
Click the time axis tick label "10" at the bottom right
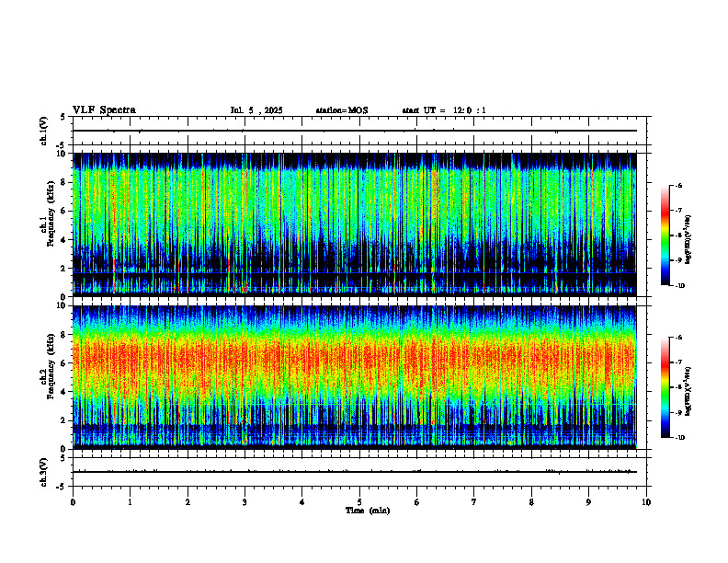click(x=646, y=502)
